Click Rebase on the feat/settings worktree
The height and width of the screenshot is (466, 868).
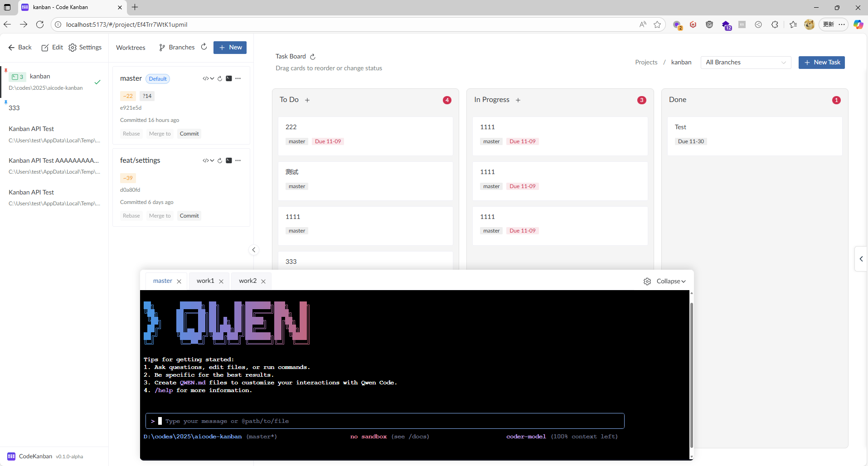click(x=131, y=216)
